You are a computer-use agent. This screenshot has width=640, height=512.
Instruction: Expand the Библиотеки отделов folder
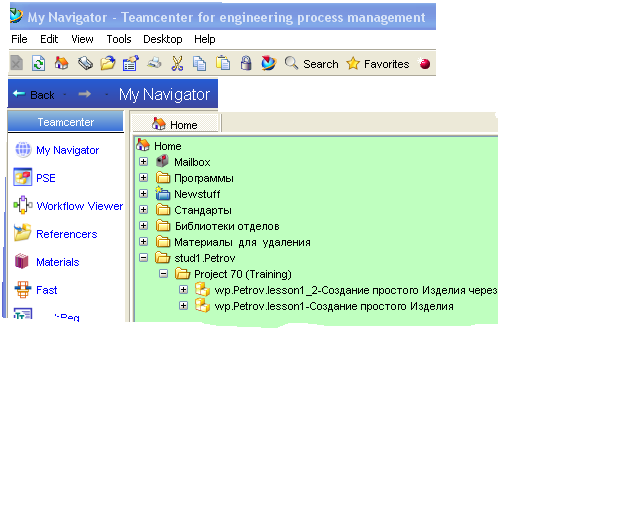click(x=143, y=226)
